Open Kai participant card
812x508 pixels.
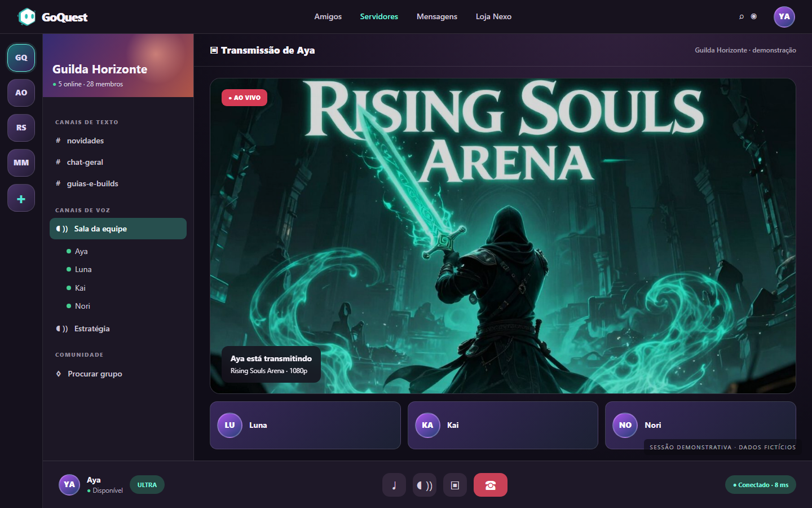click(503, 425)
